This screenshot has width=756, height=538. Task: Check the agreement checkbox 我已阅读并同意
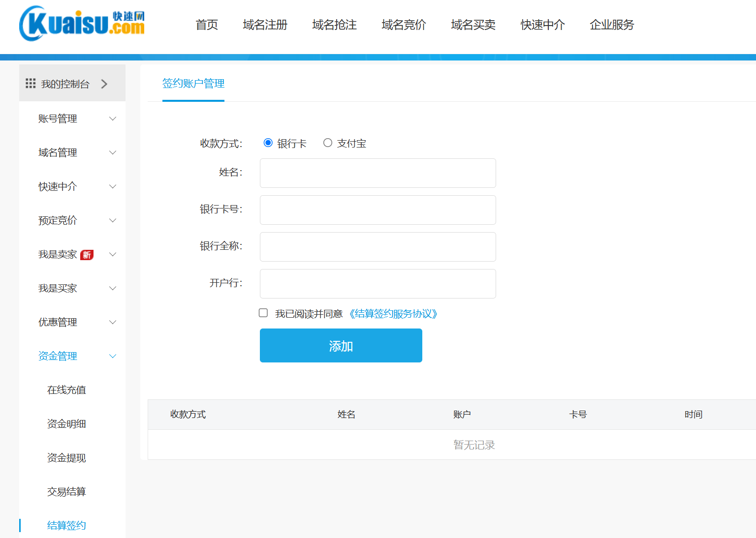tap(263, 313)
